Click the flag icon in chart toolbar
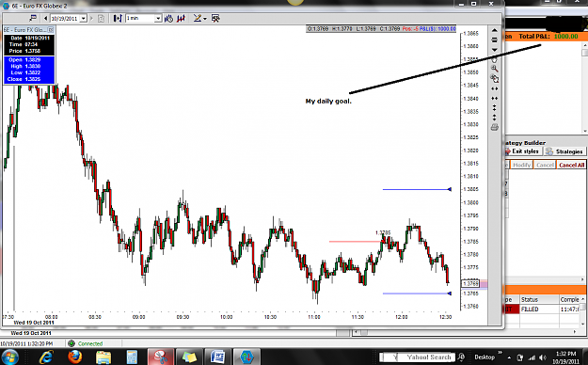The image size is (588, 365). (33, 18)
